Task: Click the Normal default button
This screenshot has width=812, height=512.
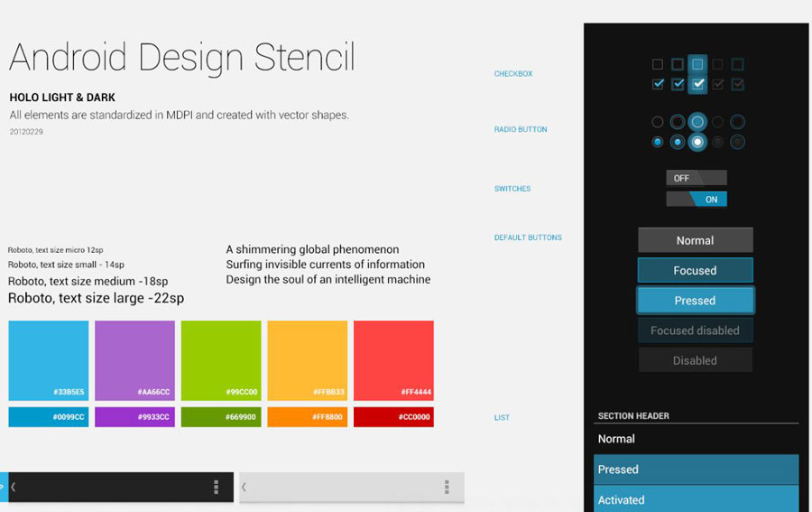Action: (x=695, y=240)
